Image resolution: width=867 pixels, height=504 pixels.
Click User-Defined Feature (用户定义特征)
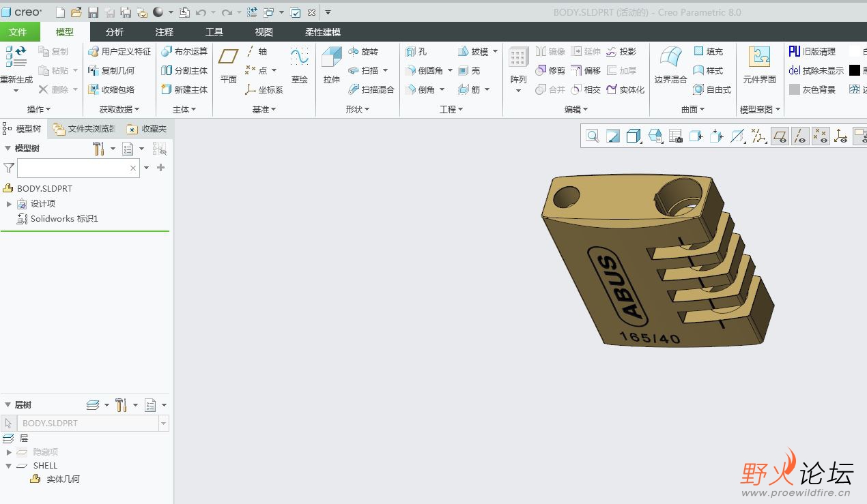click(x=119, y=52)
